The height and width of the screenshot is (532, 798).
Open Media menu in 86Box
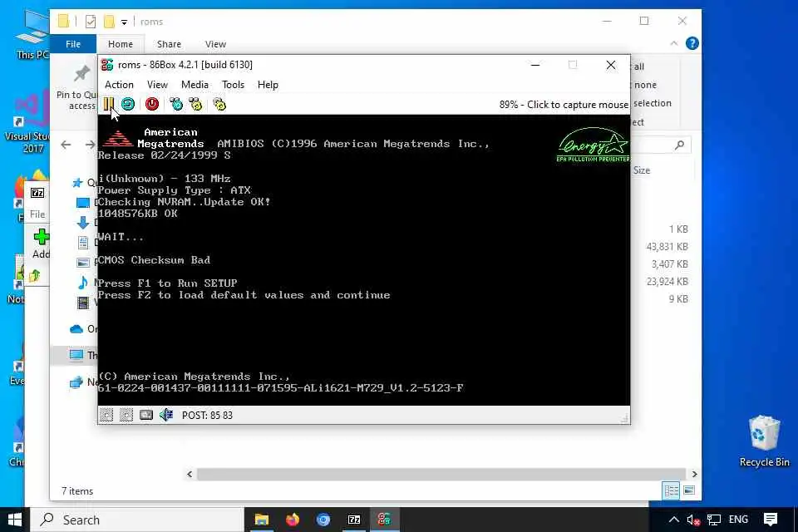pos(195,85)
